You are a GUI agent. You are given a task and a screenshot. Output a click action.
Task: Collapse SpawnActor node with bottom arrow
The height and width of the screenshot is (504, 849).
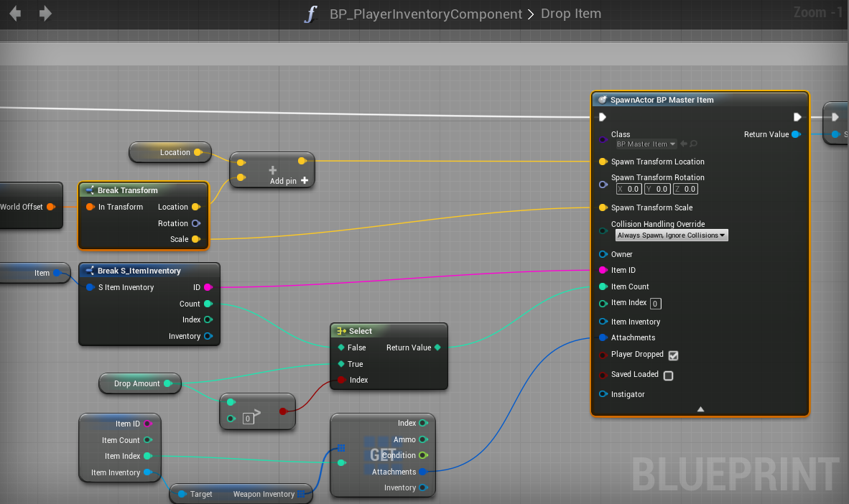tap(700, 409)
